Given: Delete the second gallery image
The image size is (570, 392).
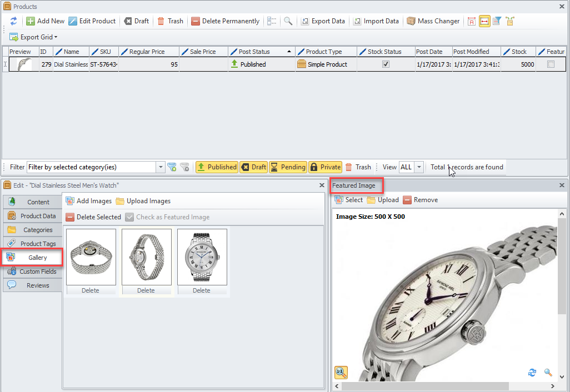Looking at the screenshot, I should pyautogui.click(x=146, y=290).
